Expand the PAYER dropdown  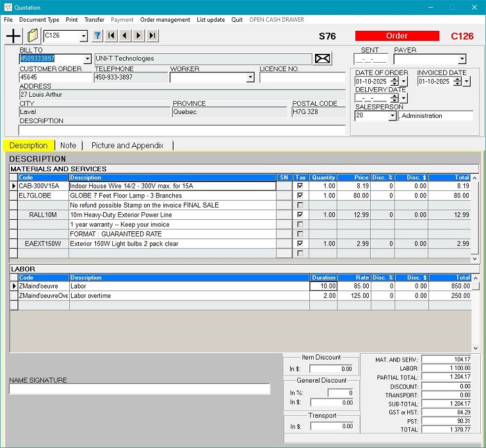tap(462, 60)
